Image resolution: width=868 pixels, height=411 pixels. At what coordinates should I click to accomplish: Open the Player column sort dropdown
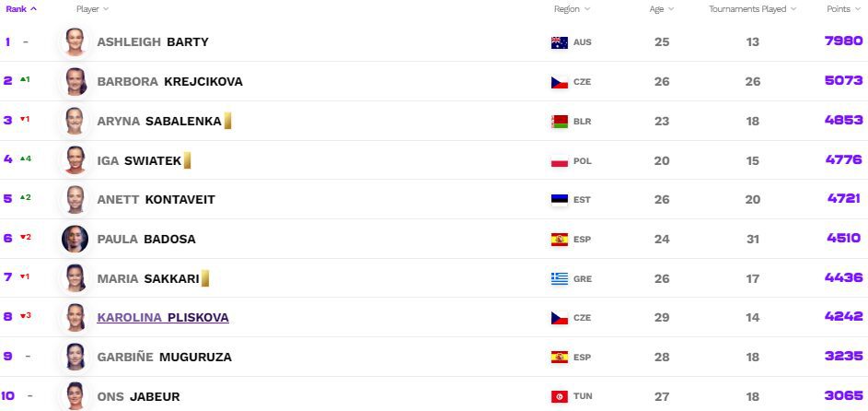[92, 9]
